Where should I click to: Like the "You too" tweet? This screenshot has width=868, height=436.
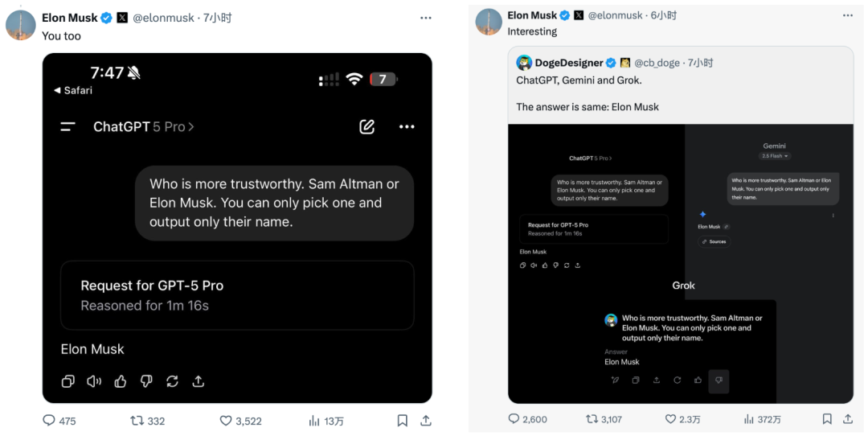227,421
